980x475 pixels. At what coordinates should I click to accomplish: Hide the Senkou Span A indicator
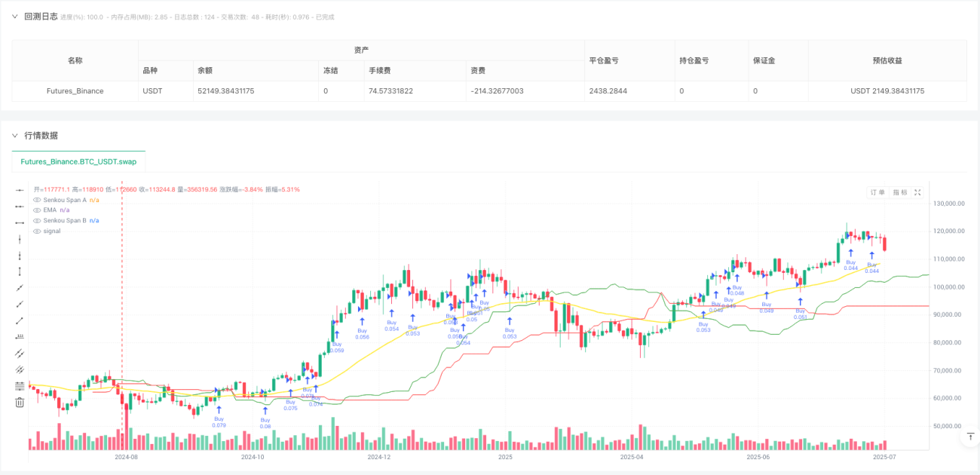click(37, 200)
